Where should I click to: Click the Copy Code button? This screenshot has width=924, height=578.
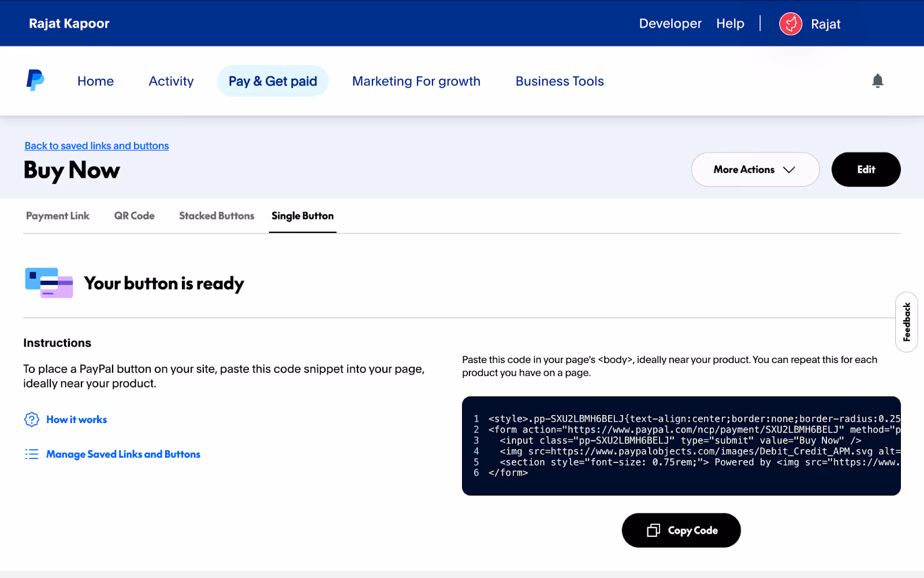click(x=681, y=531)
